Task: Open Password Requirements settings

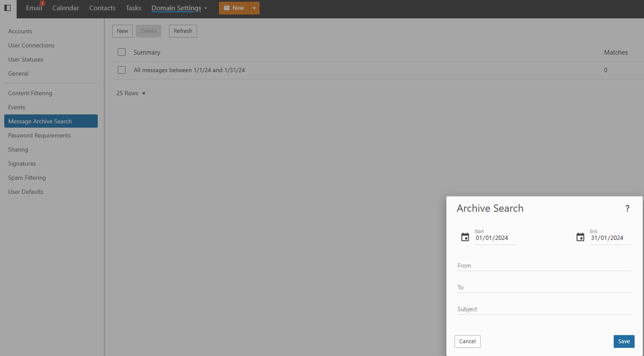Action: 39,135
